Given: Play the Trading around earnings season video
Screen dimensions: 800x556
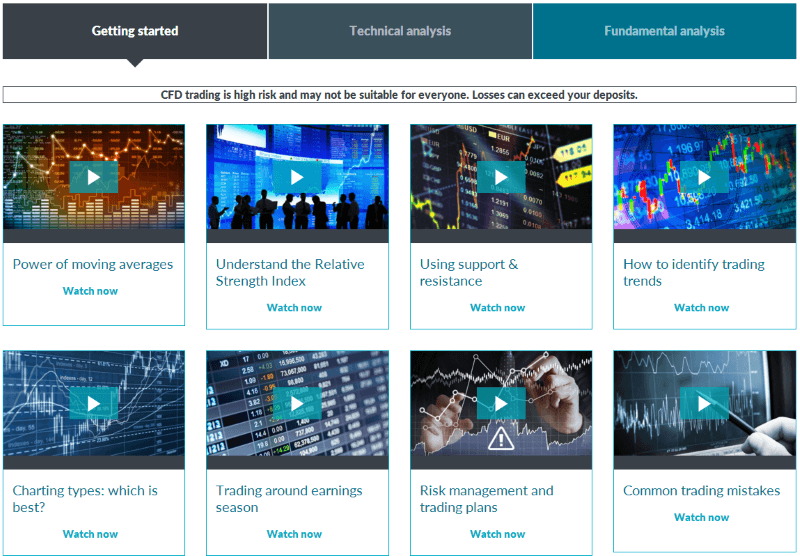Looking at the screenshot, I should [297, 403].
